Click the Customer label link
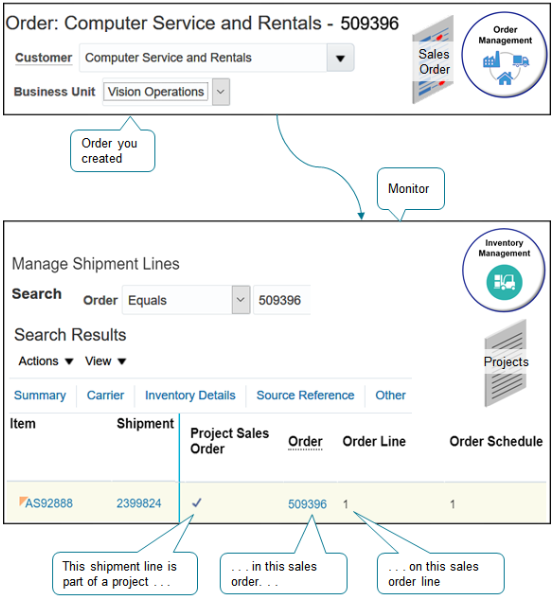The image size is (554, 597). click(43, 58)
